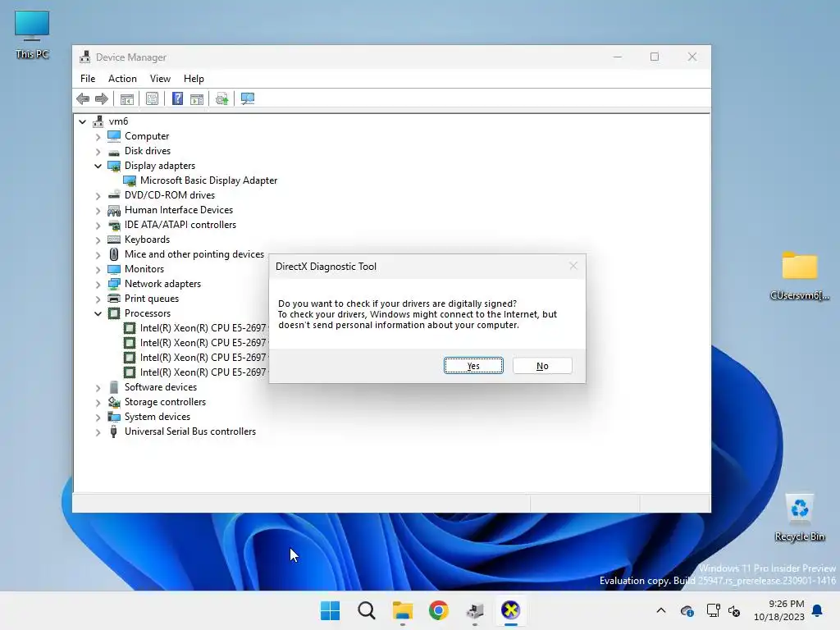This screenshot has width=840, height=630.
Task: Open the Windows Start menu button
Action: 330,610
